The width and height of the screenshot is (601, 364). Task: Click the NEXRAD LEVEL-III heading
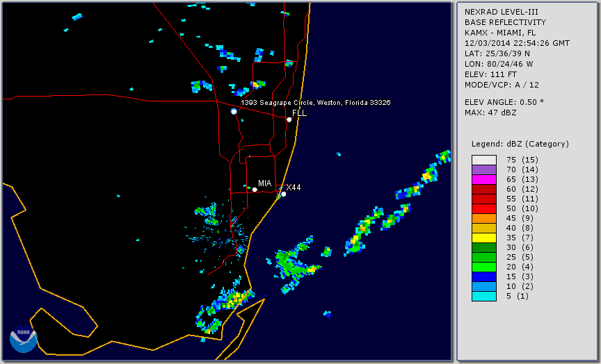(502, 12)
